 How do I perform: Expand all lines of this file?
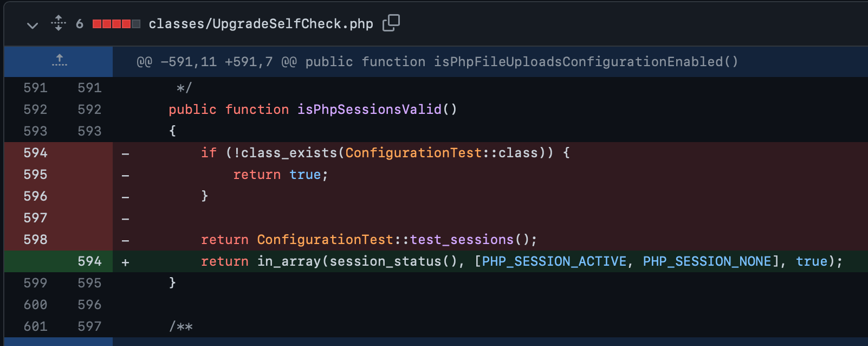(x=59, y=23)
